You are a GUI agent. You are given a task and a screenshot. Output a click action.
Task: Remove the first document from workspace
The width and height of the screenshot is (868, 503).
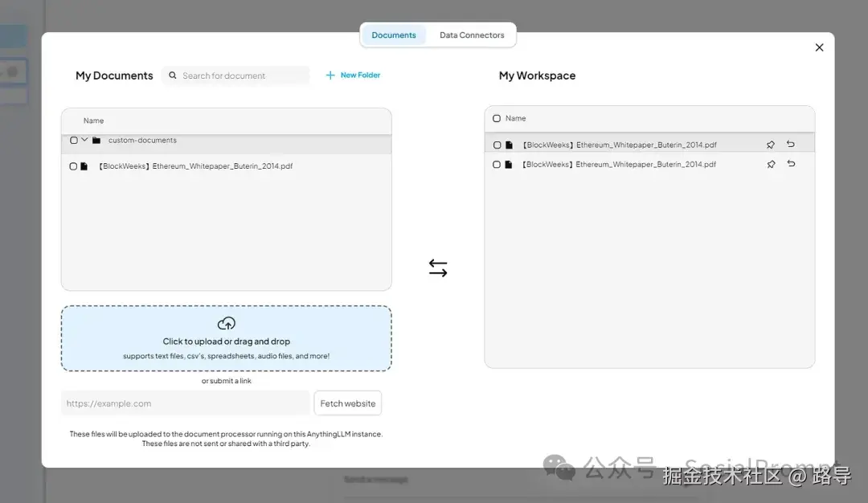[791, 144]
